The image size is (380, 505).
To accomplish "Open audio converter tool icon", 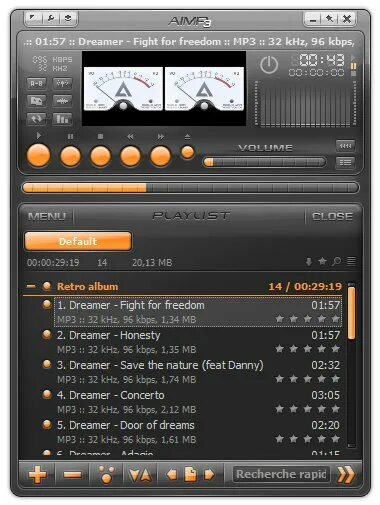I will 36,101.
